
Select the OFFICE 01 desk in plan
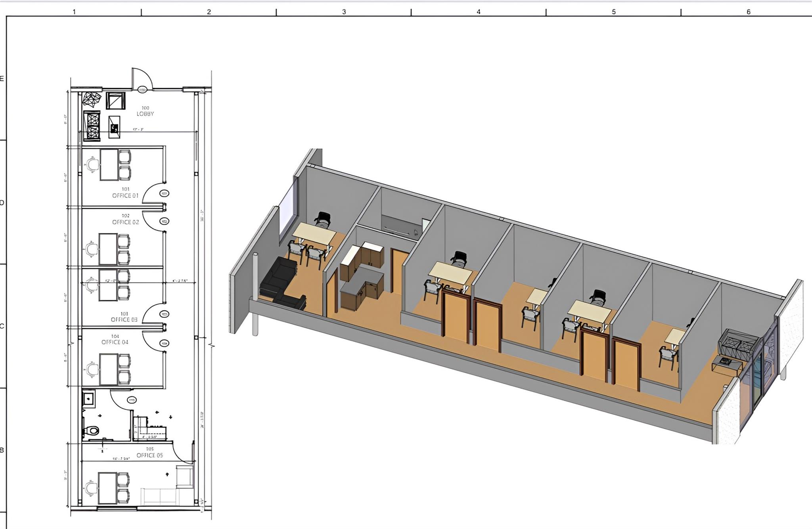pyautogui.click(x=109, y=164)
